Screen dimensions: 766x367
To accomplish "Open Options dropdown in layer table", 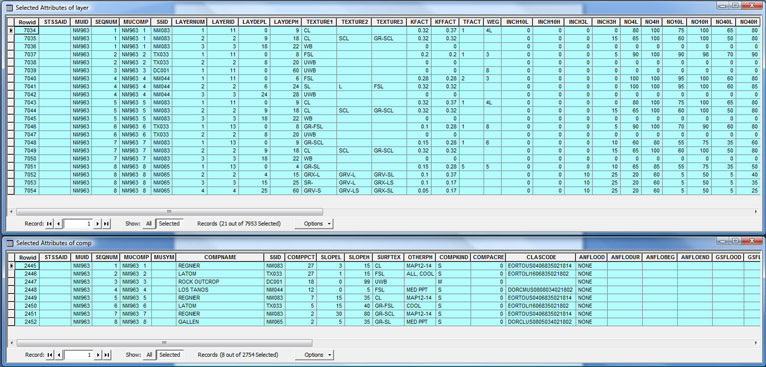I will pyautogui.click(x=314, y=223).
